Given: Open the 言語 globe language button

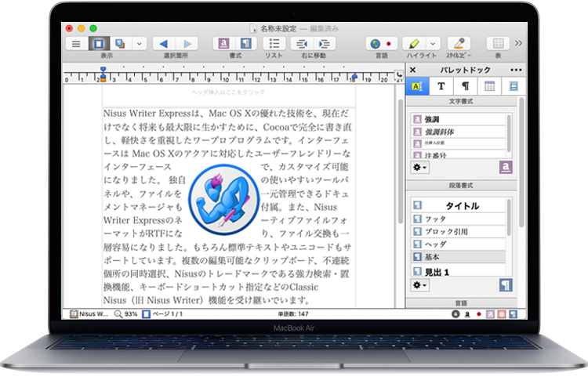Looking at the screenshot, I should pos(375,44).
